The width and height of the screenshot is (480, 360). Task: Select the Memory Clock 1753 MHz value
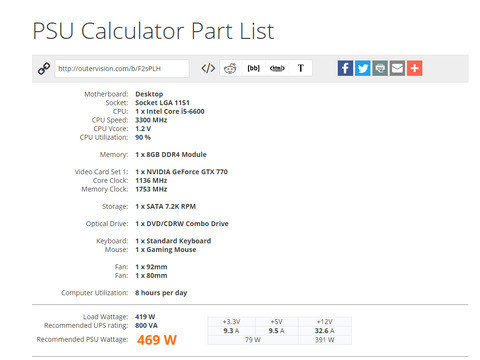pos(151,189)
